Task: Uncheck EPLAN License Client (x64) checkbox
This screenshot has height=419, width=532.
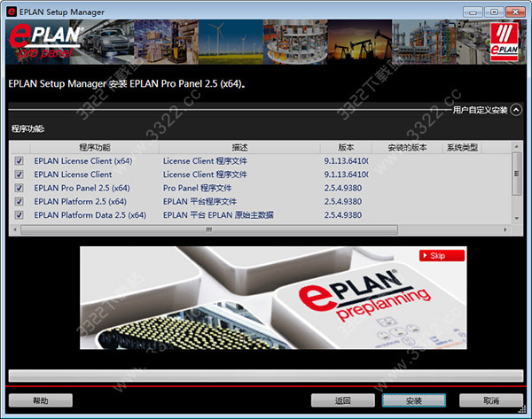Action: pos(19,160)
